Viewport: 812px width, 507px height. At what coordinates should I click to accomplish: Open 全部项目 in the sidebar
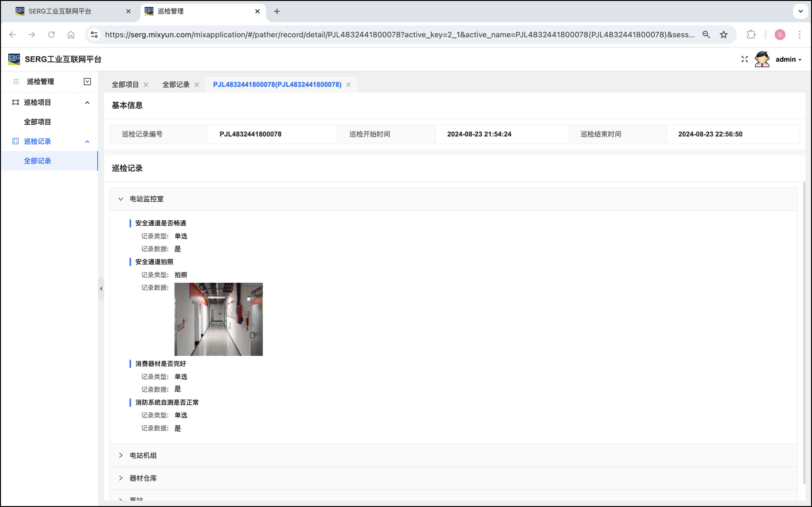coord(37,122)
